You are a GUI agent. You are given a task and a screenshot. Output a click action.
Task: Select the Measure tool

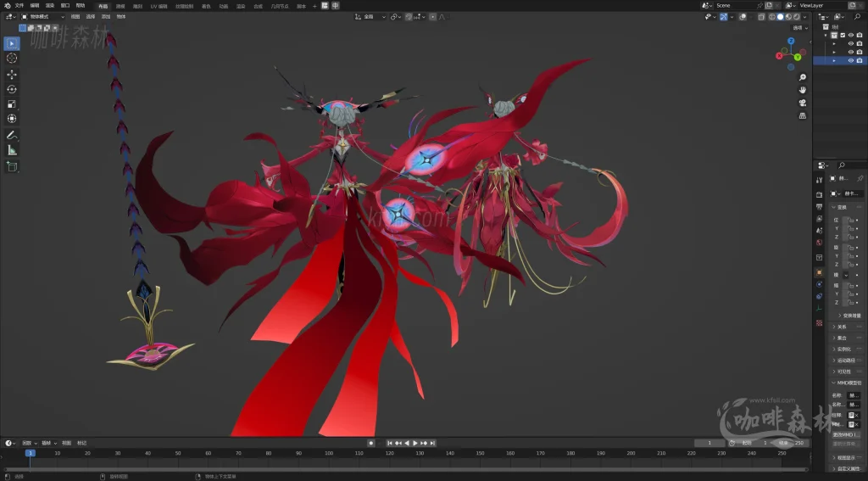12,150
